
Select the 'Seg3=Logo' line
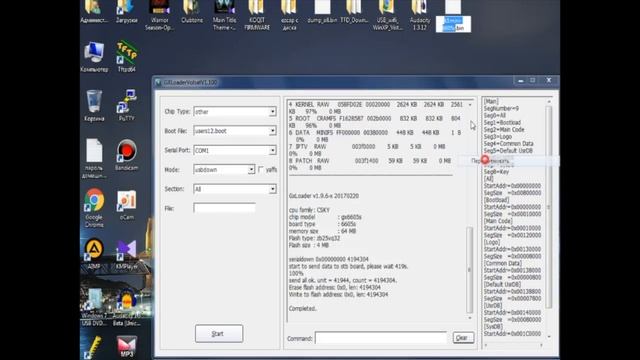pyautogui.click(x=498, y=136)
